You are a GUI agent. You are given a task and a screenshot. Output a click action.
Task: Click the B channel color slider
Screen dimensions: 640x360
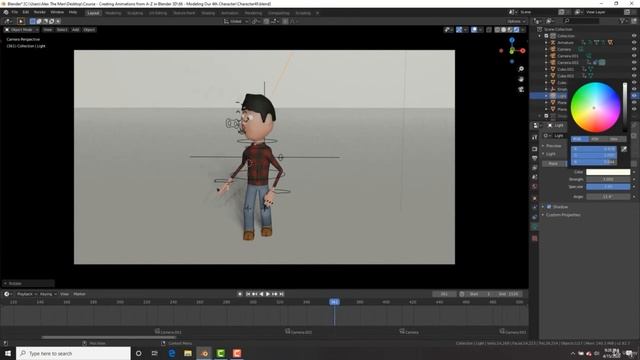(593, 162)
